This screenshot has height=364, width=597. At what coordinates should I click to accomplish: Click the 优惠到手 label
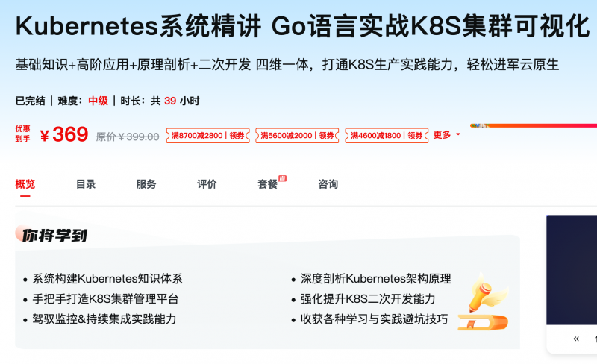(22, 134)
